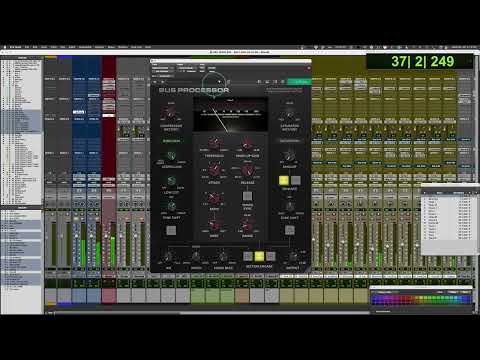Viewport: 480px width, 360px height.
Task: Click the Threshold knob in Bus Processor
Action: click(x=214, y=144)
